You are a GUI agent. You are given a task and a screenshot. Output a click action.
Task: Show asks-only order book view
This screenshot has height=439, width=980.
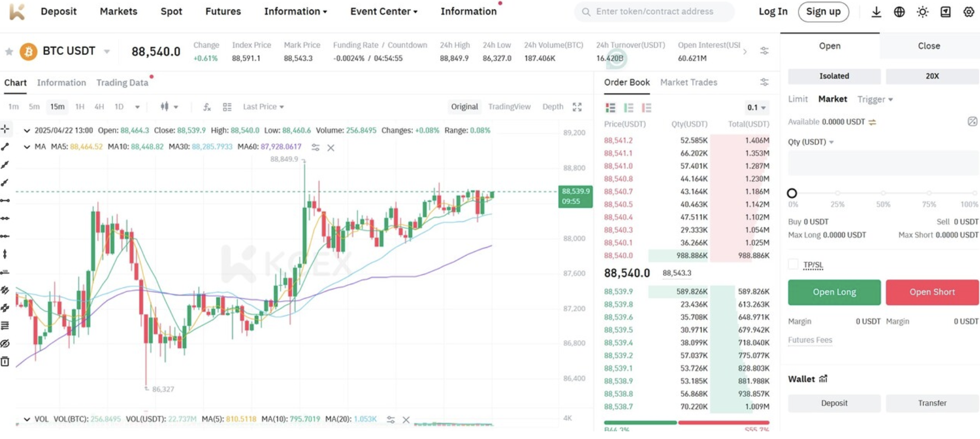click(646, 108)
